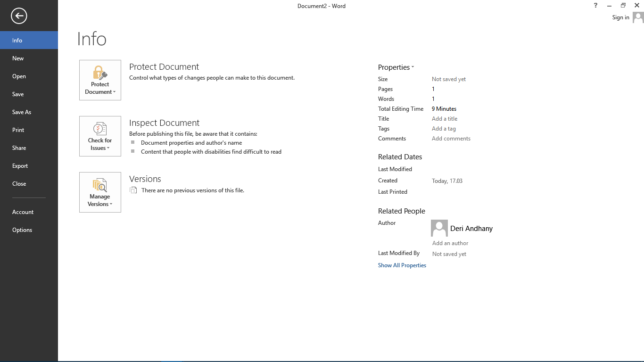Click Show All Properties link
This screenshot has height=362, width=644.
tap(402, 265)
